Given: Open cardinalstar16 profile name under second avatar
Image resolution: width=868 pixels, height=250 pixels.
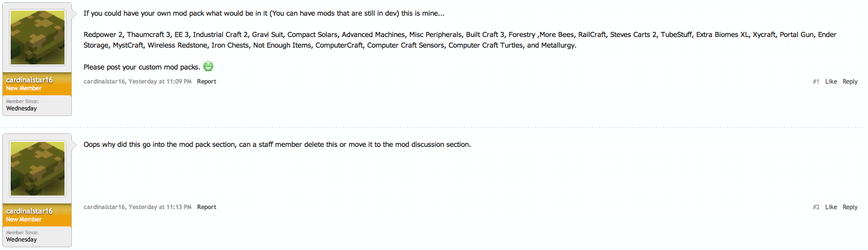Looking at the screenshot, I should [x=29, y=211].
